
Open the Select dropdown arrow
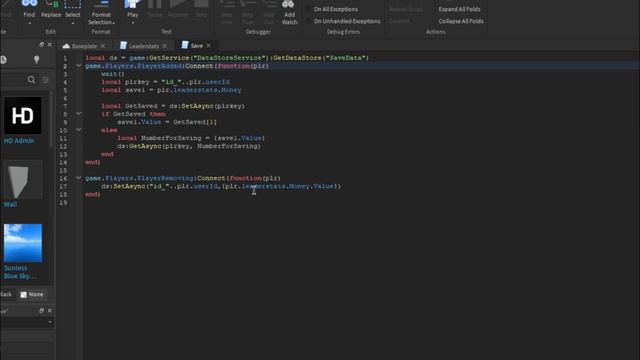coord(73,23)
